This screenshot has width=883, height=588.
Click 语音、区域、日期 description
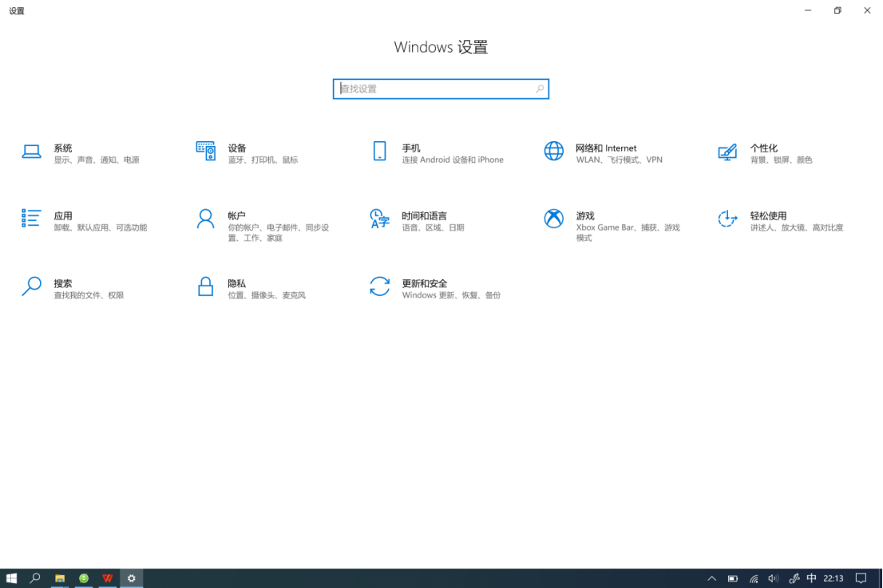433,227
